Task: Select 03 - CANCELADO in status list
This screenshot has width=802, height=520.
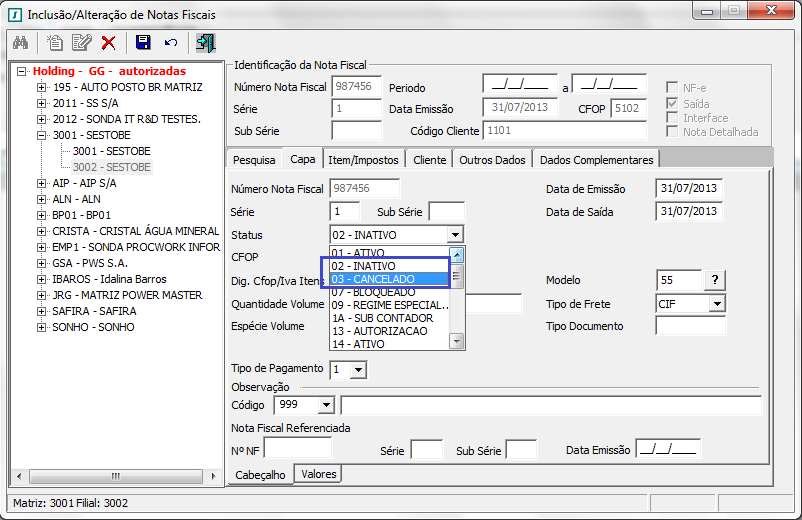Action: (x=386, y=279)
